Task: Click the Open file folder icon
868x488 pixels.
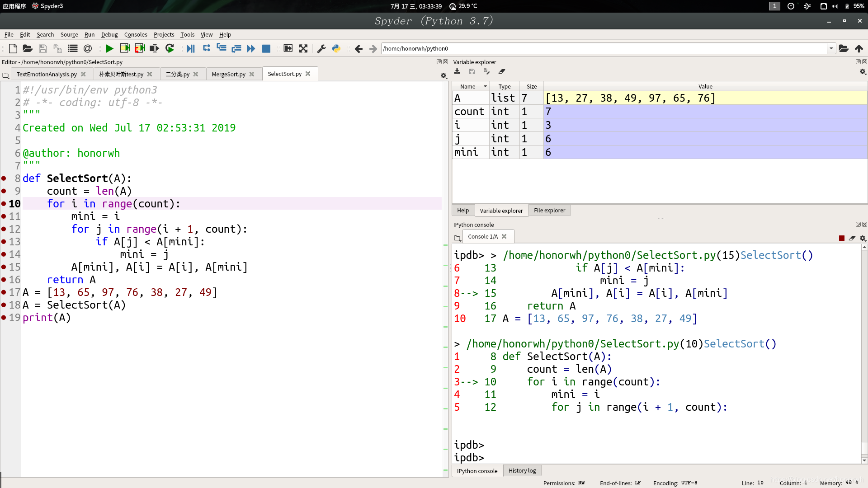Action: (28, 48)
